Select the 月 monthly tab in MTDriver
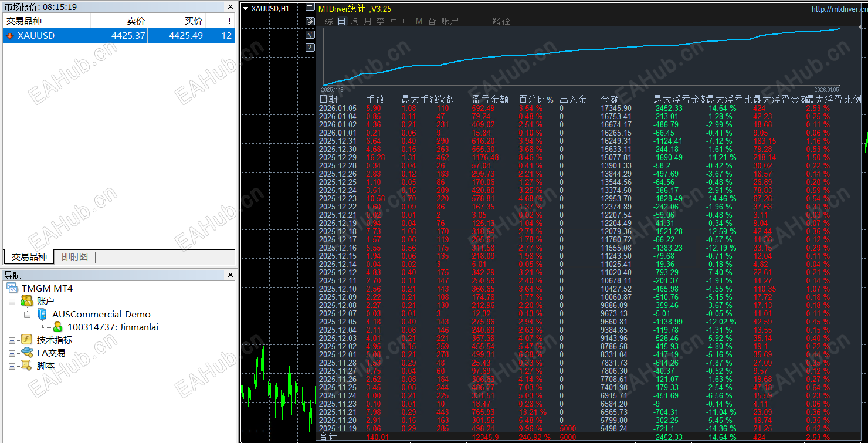Screen dimensions: 868x443 [368, 21]
